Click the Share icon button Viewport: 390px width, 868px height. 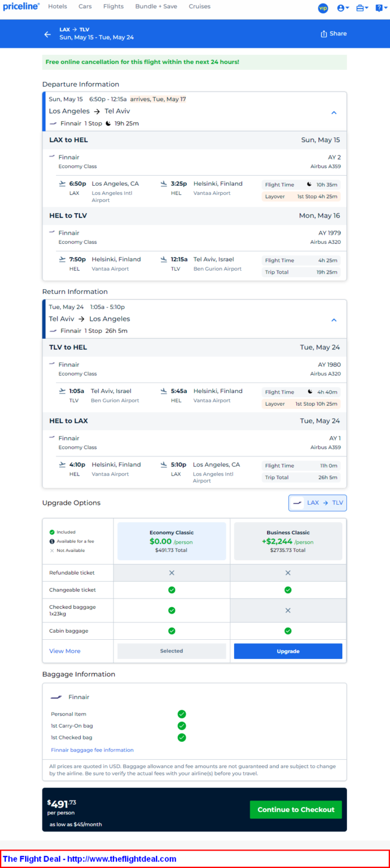(x=334, y=34)
